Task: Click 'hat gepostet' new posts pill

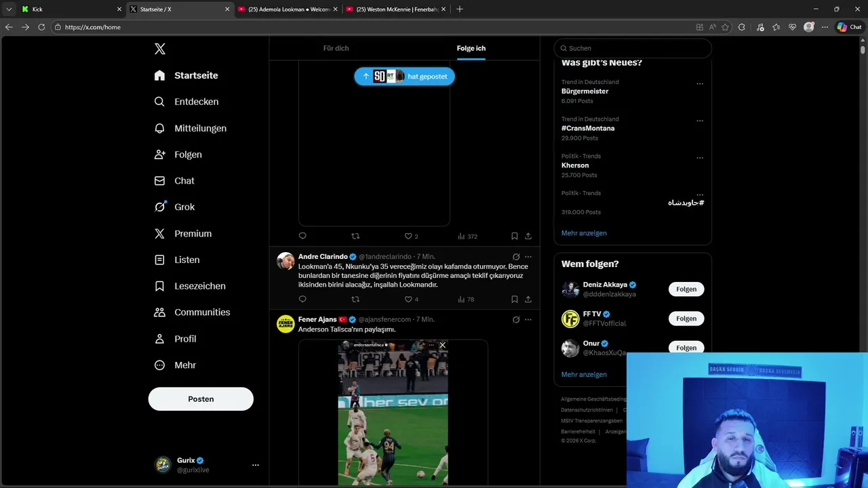Action: point(404,77)
